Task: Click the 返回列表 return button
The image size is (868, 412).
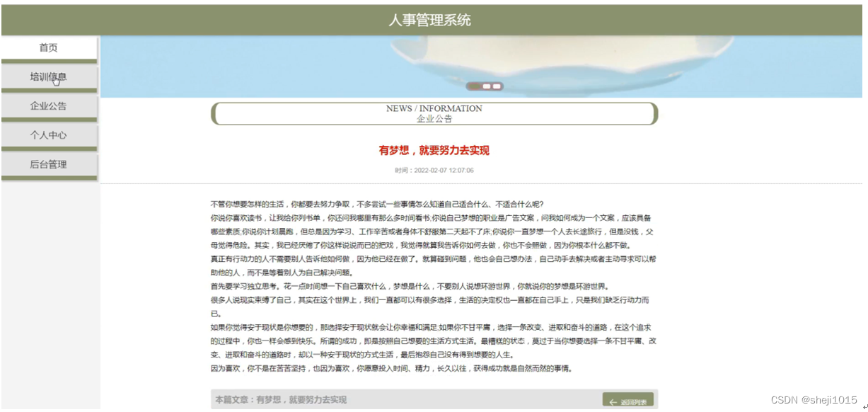Action: tap(628, 401)
